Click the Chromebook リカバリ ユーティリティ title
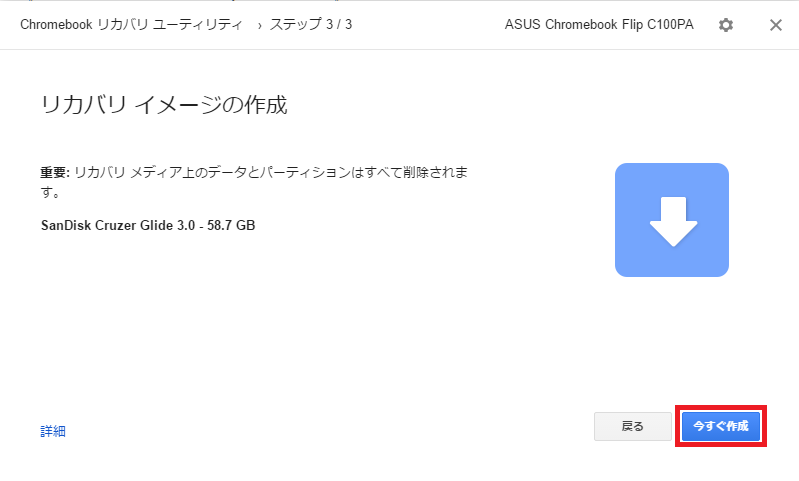The width and height of the screenshot is (799, 481). [x=131, y=24]
